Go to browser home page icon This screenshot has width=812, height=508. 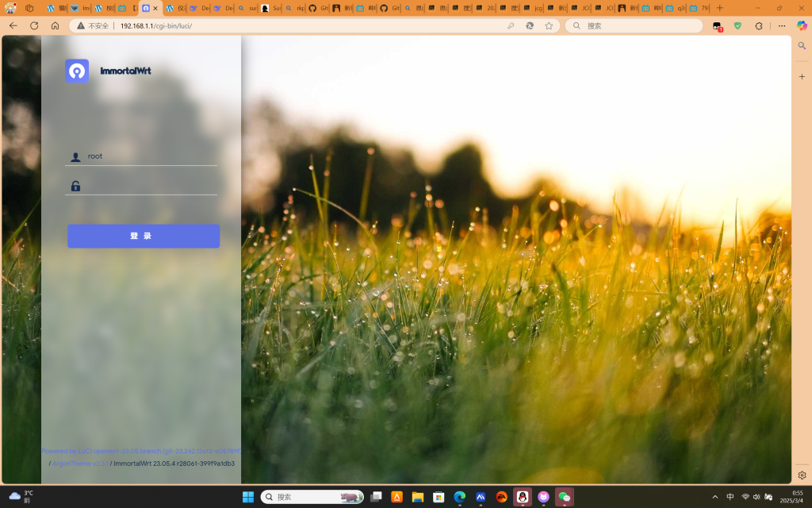(55, 25)
